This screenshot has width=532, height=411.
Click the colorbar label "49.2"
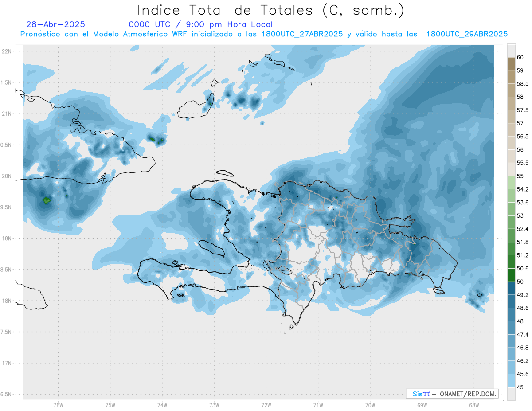(x=523, y=295)
